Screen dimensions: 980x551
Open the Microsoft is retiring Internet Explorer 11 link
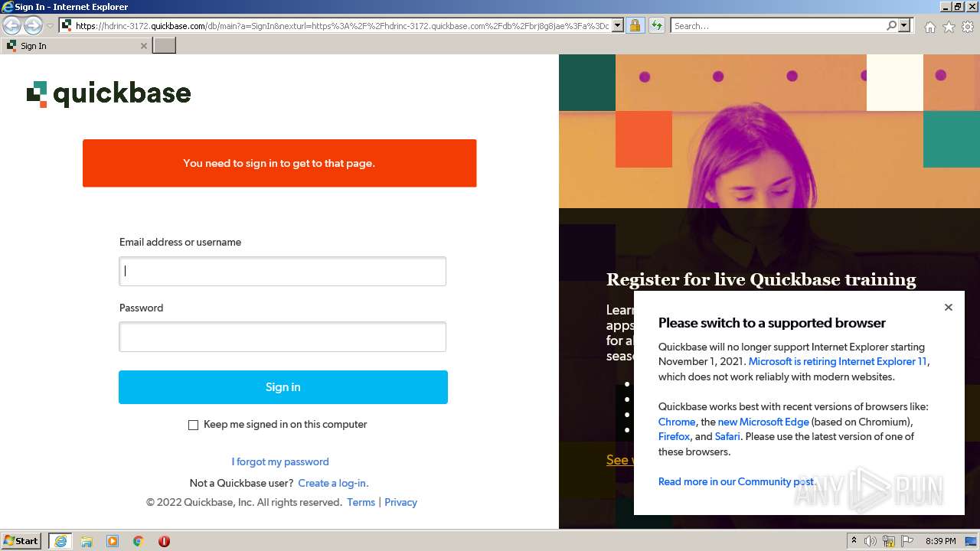[x=838, y=361]
